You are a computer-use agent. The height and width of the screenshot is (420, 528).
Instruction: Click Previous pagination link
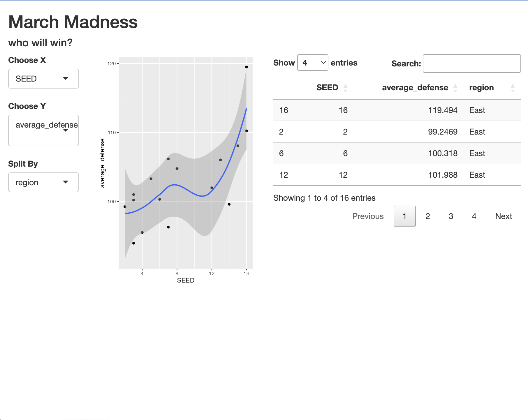coord(368,216)
